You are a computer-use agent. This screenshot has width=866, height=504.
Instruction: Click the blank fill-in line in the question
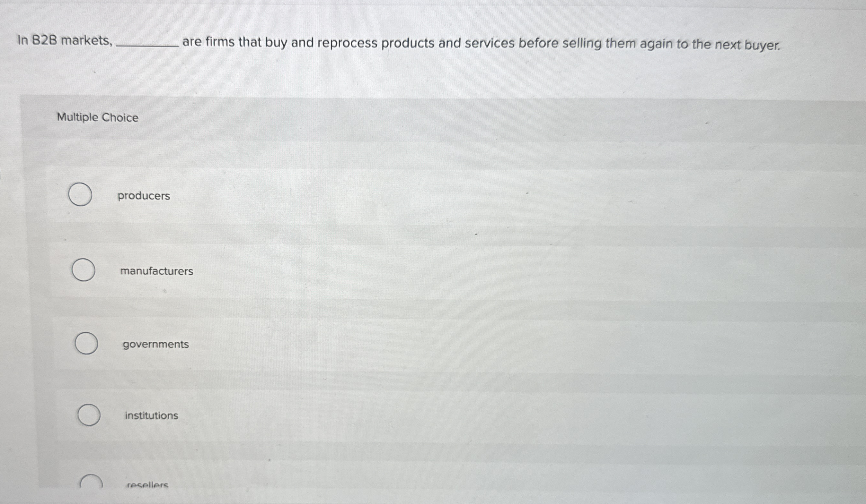(148, 45)
